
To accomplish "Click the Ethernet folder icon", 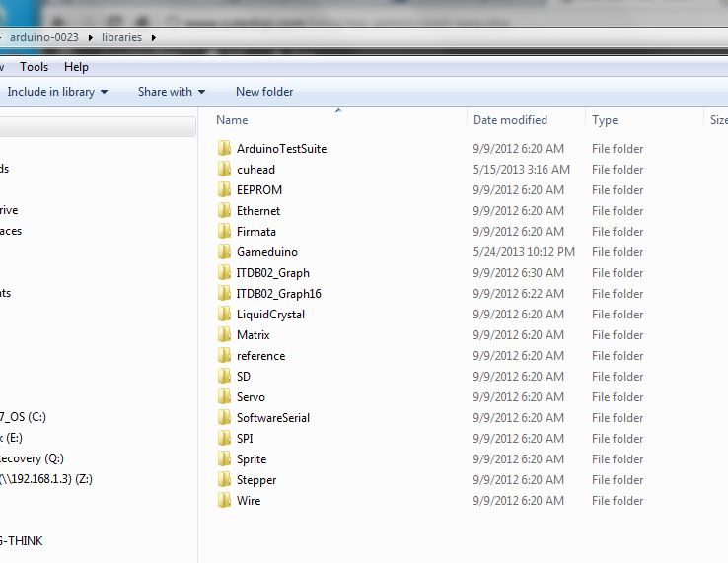I will click(224, 210).
